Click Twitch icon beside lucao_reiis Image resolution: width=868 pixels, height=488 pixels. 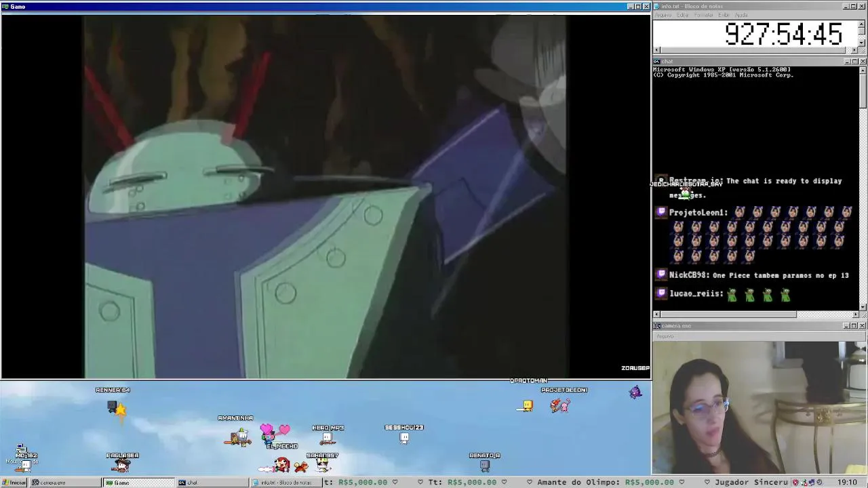[x=662, y=293]
